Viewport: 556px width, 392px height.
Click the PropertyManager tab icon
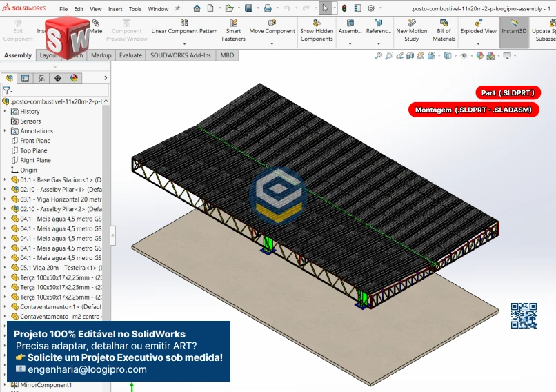point(25,78)
